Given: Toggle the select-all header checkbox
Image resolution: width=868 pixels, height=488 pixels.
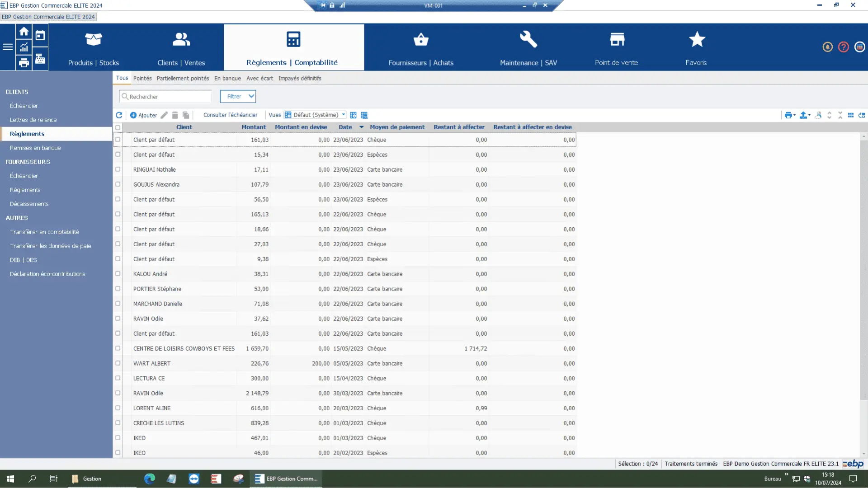Looking at the screenshot, I should [118, 127].
